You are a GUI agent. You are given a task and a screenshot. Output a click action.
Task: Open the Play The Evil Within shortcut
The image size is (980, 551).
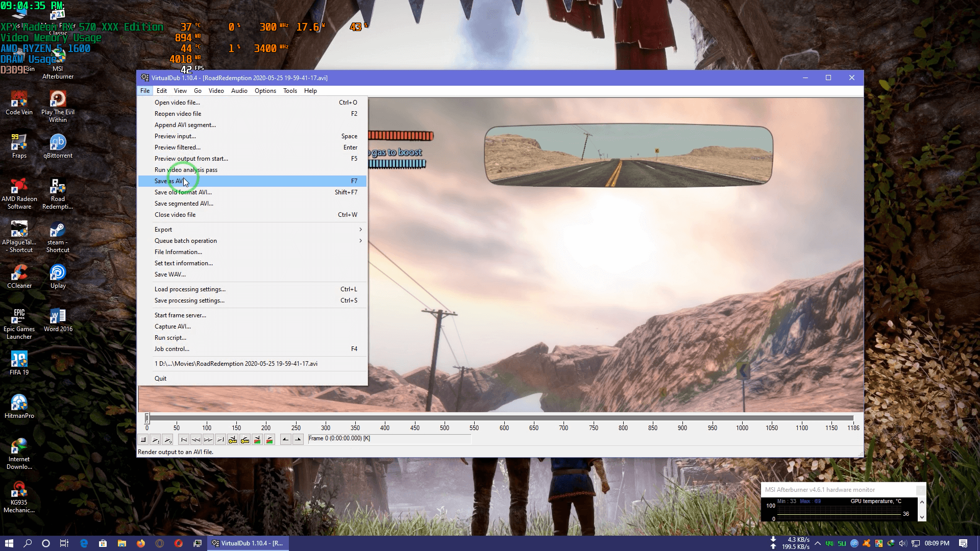[58, 107]
